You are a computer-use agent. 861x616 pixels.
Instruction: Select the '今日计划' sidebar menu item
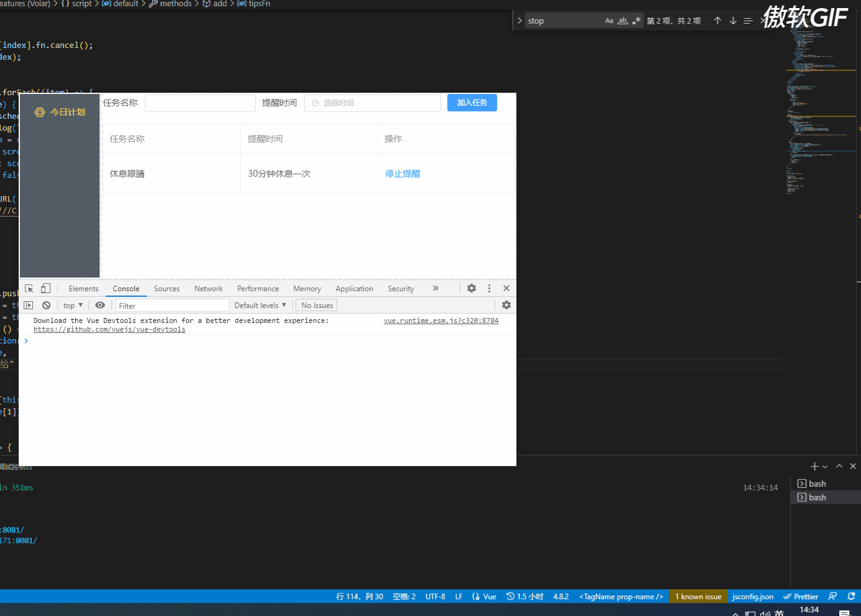point(60,112)
